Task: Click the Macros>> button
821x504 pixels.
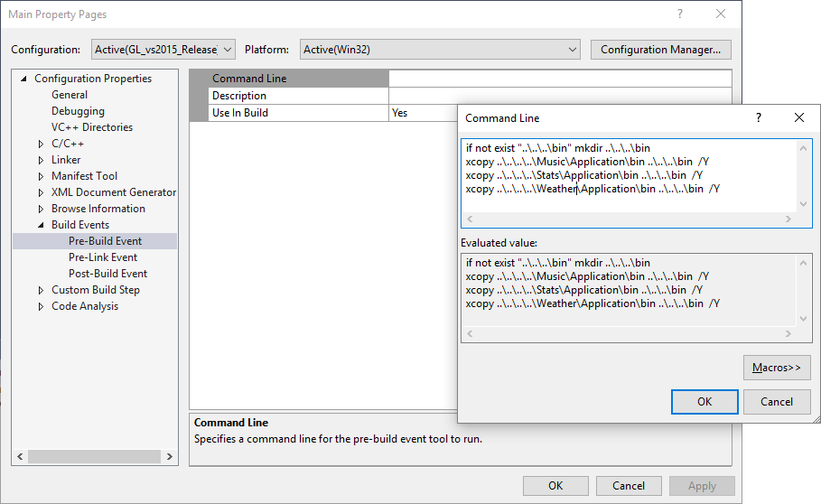Action: pyautogui.click(x=776, y=368)
